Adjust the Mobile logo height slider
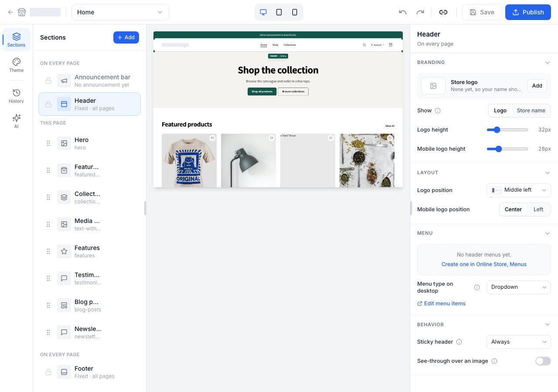This screenshot has width=558, height=392. (x=507, y=149)
